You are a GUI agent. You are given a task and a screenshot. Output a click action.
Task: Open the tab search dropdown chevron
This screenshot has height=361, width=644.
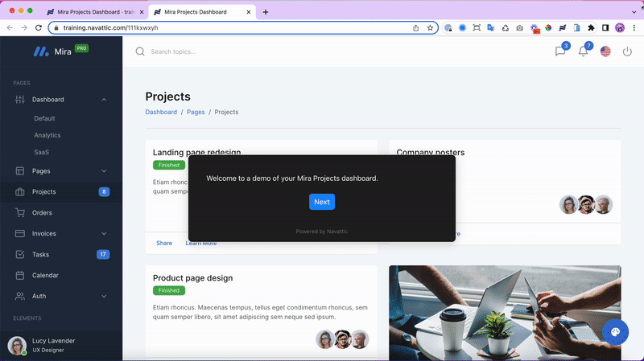(634, 12)
